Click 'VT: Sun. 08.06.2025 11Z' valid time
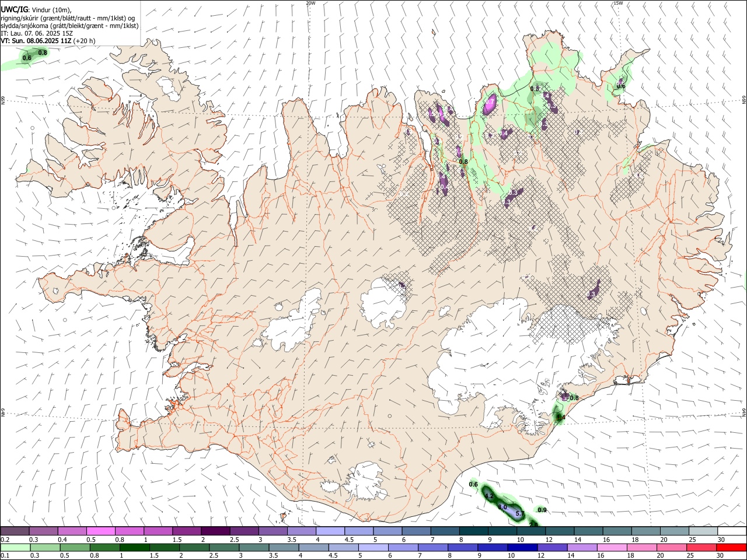This screenshot has width=747, height=560. pyautogui.click(x=36, y=41)
